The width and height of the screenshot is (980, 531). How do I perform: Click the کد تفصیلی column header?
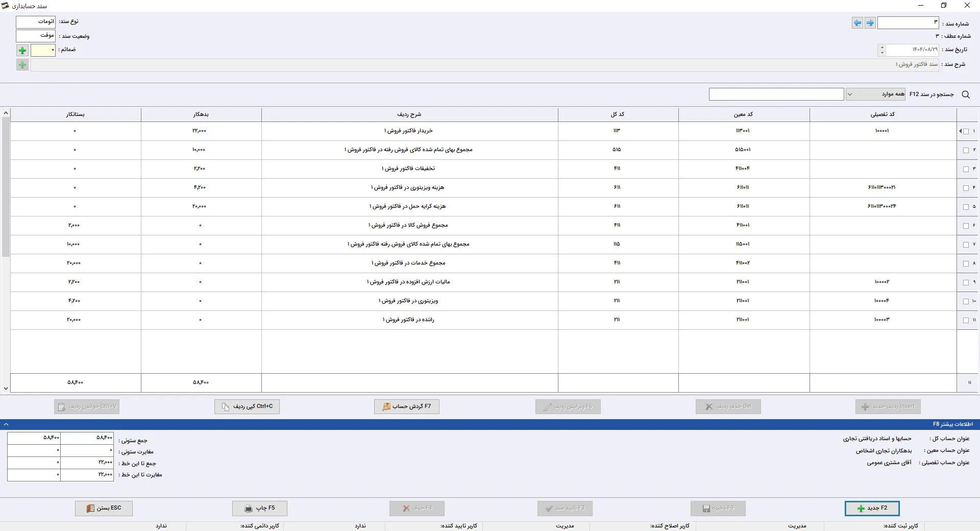883,114
